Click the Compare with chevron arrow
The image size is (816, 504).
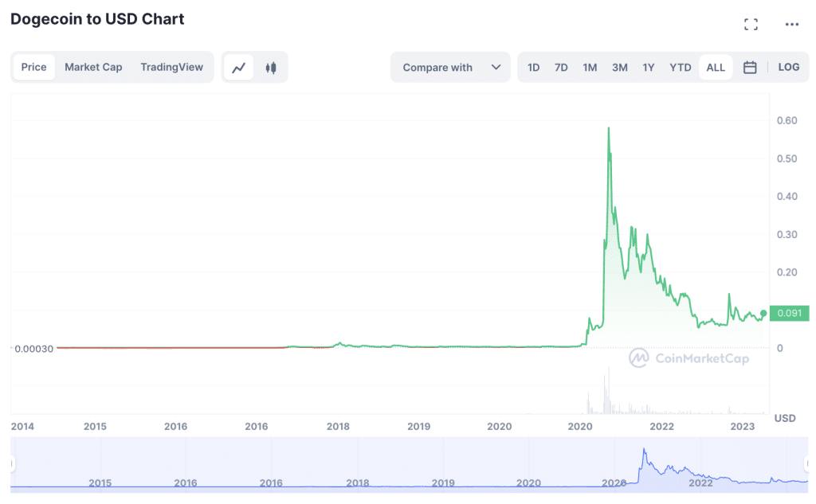click(x=496, y=67)
